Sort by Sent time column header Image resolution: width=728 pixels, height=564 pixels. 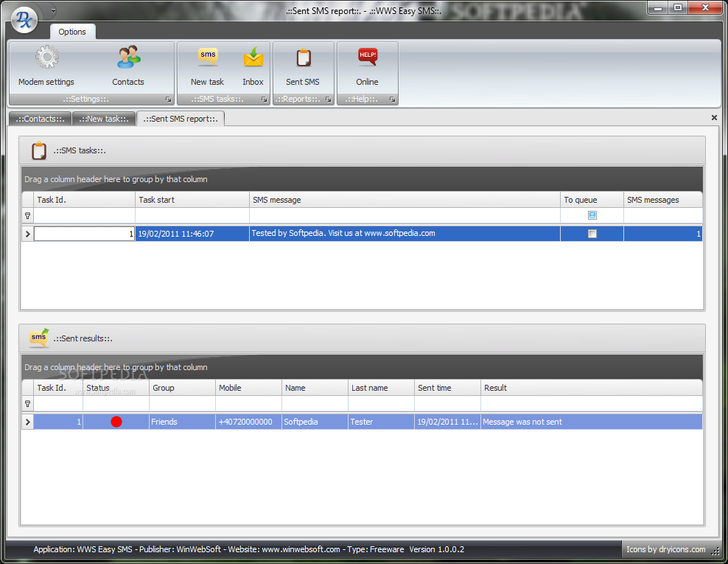(447, 388)
